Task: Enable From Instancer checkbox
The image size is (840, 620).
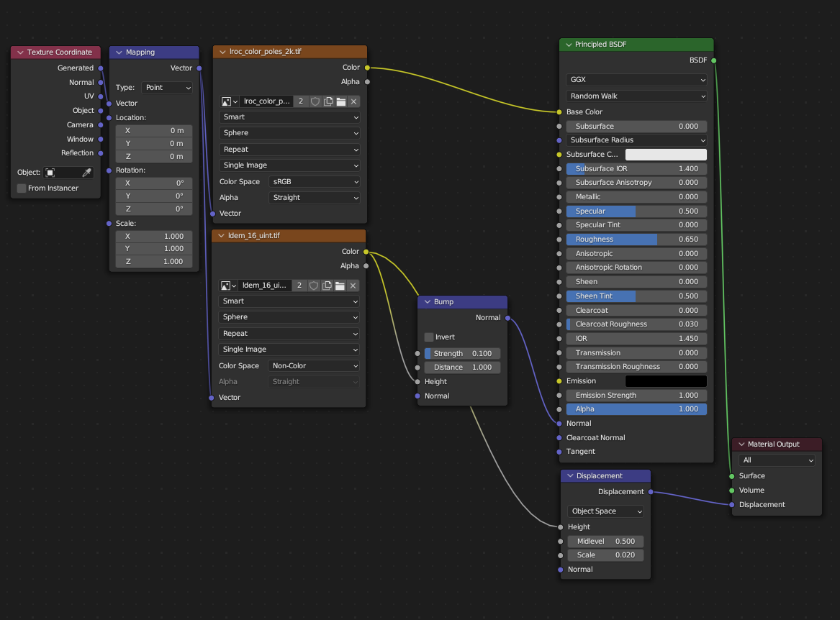Action: click(x=22, y=188)
